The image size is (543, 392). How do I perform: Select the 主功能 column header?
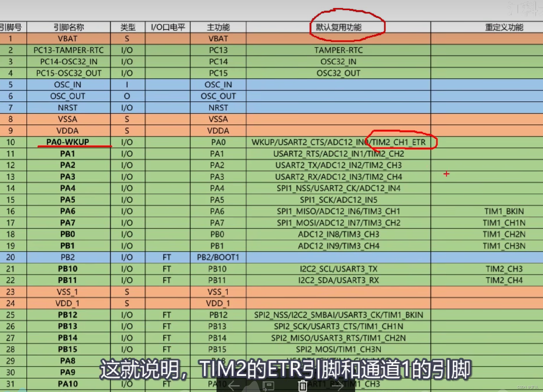pyautogui.click(x=218, y=27)
